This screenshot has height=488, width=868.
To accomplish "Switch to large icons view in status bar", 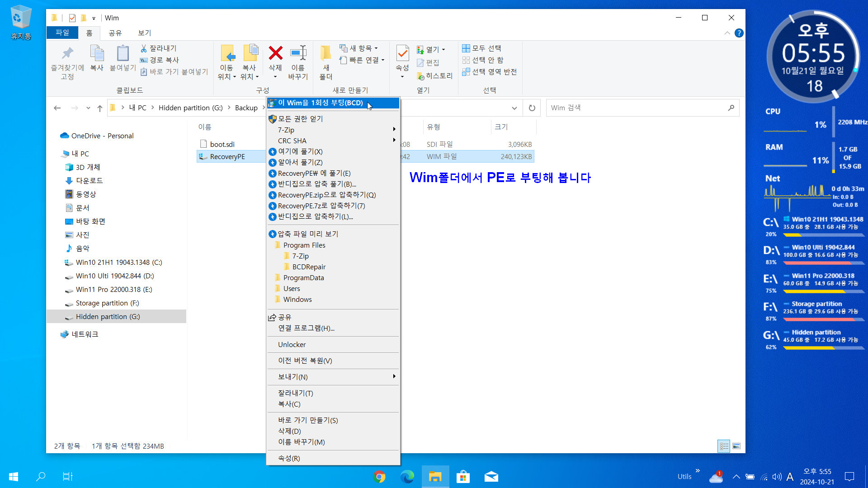I will (x=736, y=446).
